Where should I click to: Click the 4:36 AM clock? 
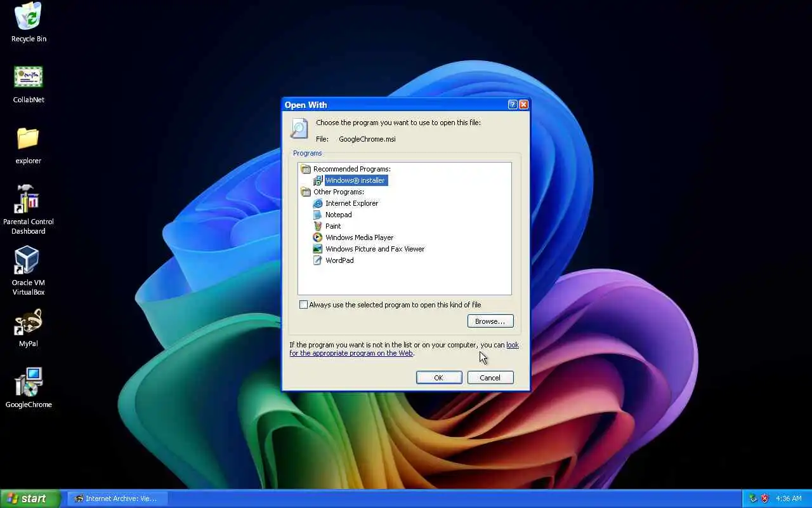[x=789, y=498]
